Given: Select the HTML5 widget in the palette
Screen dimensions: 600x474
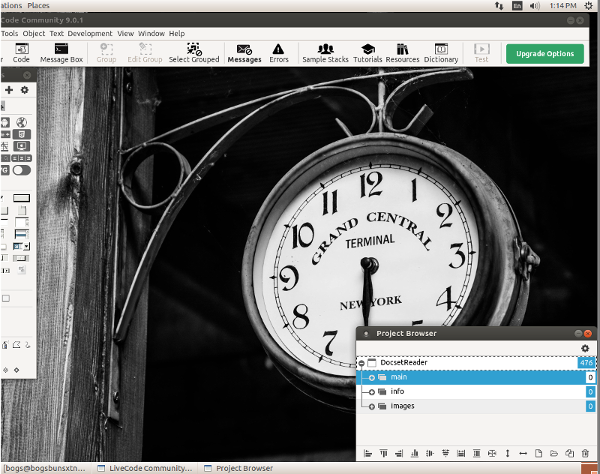Looking at the screenshot, I should [21, 134].
